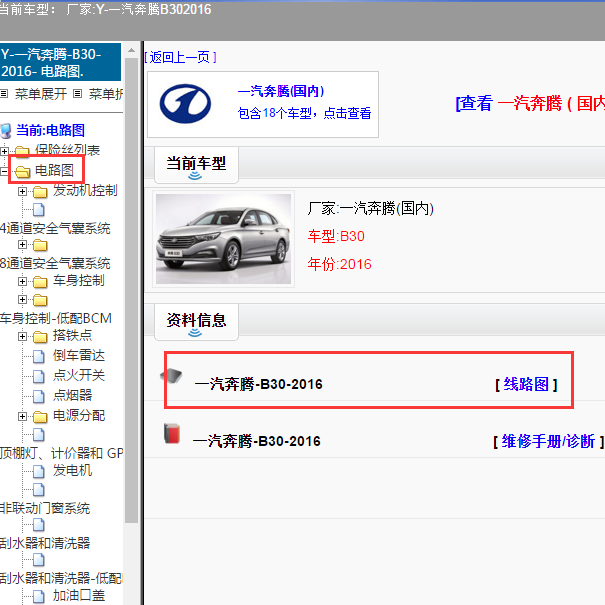This screenshot has width=605, height=605.
Task: Expand the 车身控制 folder node
Action: click(22, 282)
